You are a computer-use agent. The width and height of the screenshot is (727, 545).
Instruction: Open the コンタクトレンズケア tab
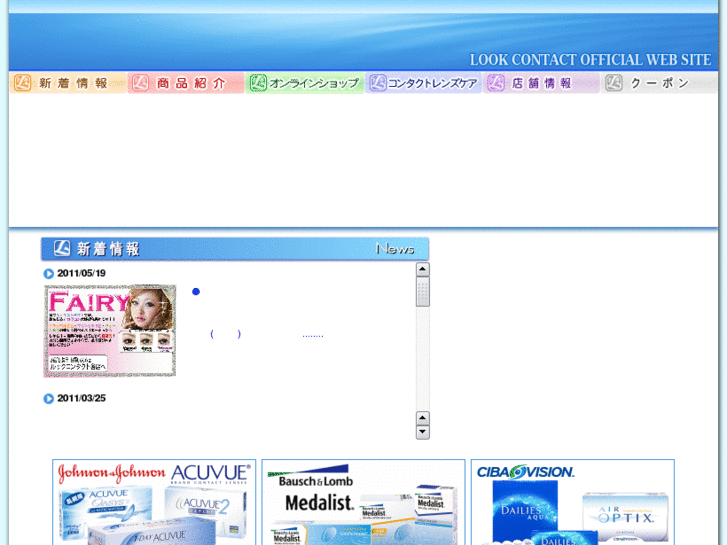coord(423,83)
